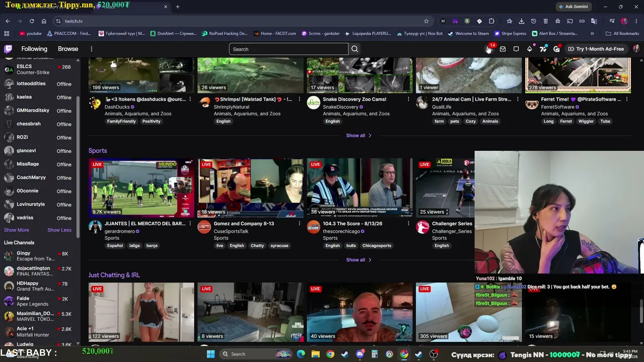Open the Twitch user avatar menu
Image resolution: width=644 pixels, height=362 pixels.
[636, 49]
